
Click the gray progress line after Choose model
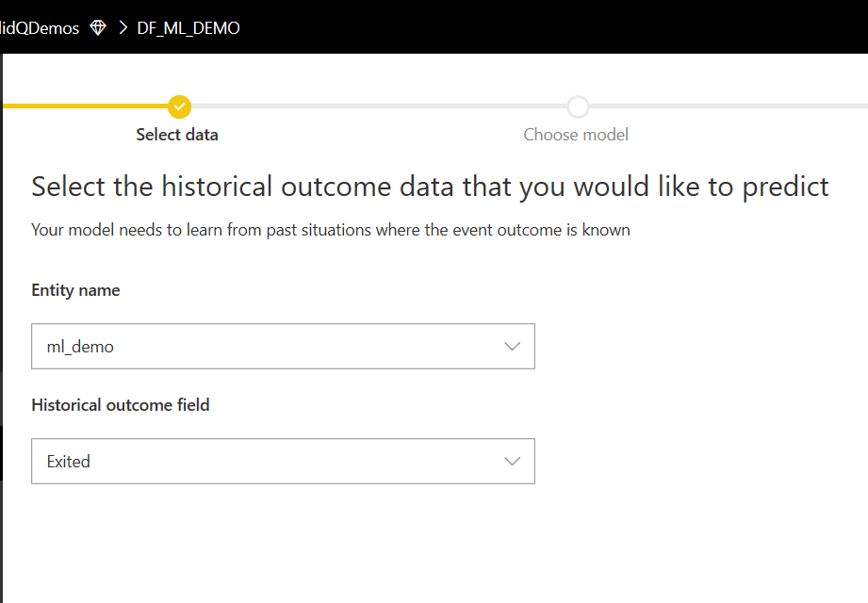(726, 106)
